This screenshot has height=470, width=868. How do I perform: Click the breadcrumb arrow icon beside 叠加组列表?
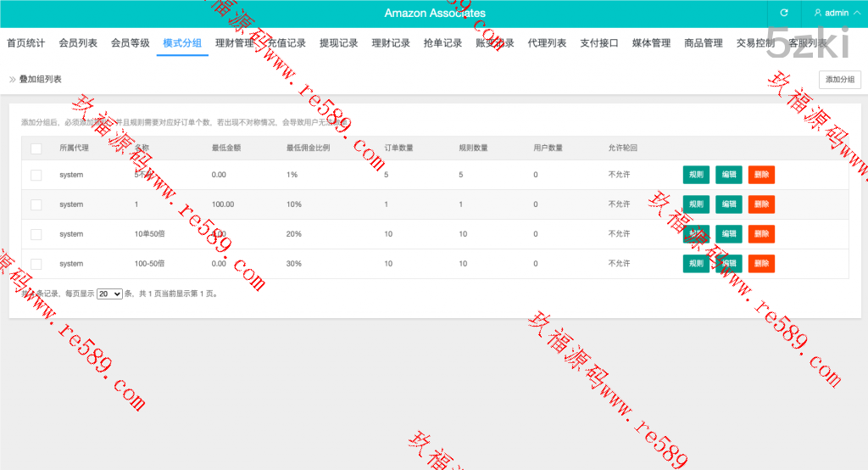12,79
